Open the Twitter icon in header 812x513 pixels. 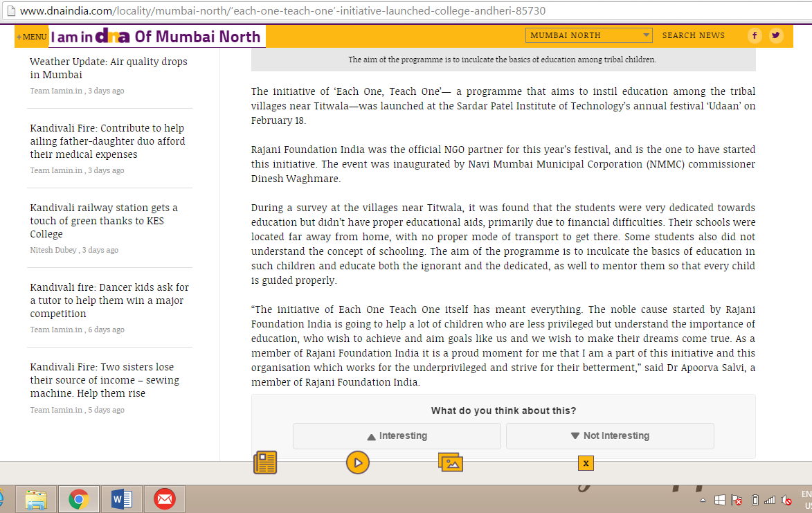(775, 36)
